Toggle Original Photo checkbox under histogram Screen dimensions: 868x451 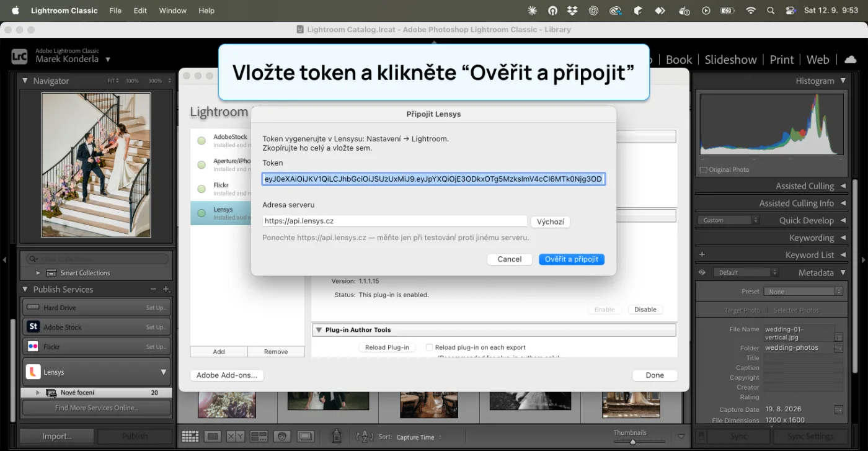[703, 169]
